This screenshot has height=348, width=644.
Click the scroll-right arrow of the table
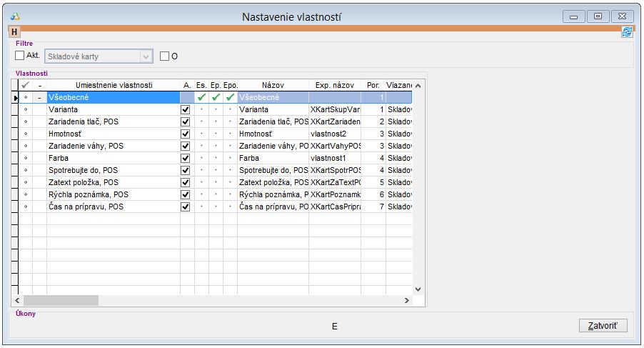[407, 301]
